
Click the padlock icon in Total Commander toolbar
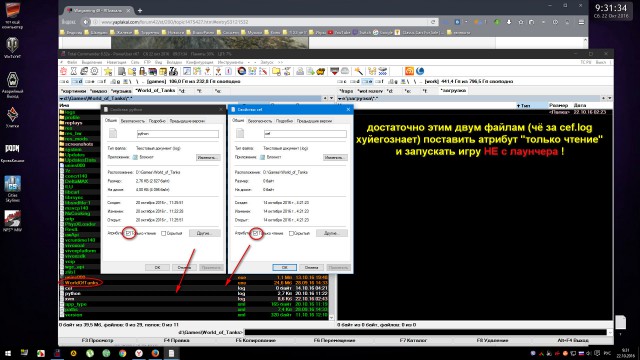[x=142, y=71]
